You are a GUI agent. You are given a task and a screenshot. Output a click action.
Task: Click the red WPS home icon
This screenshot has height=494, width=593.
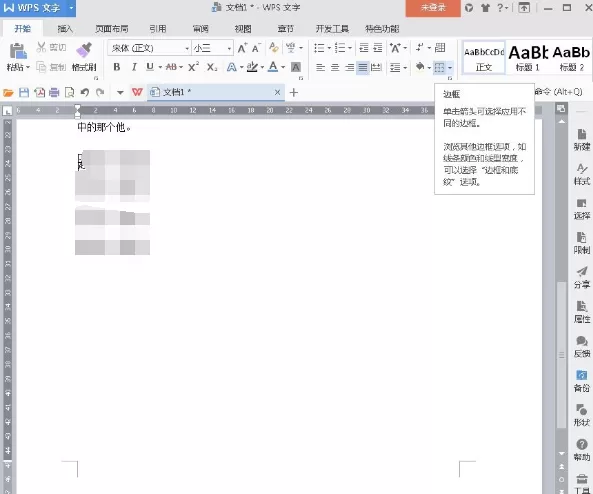(x=137, y=92)
